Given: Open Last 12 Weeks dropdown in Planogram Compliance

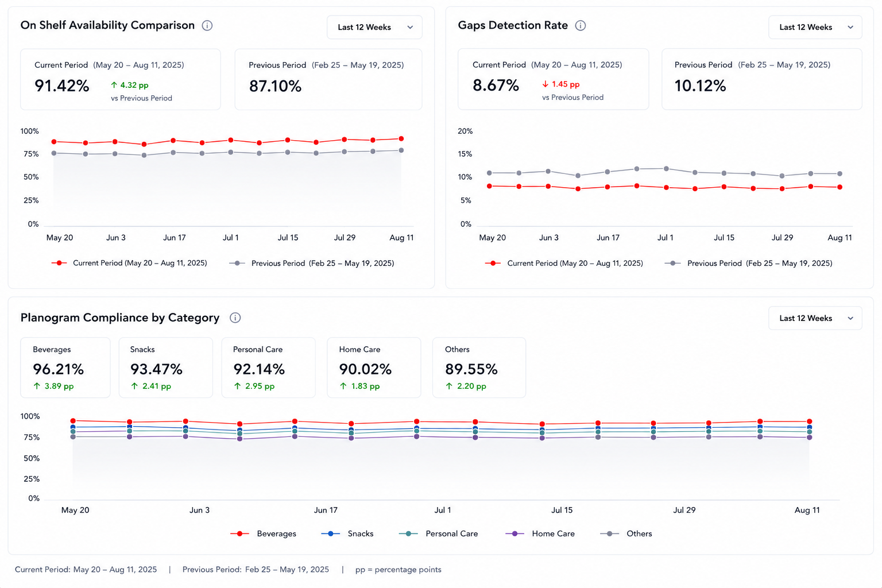Looking at the screenshot, I should click(x=815, y=318).
